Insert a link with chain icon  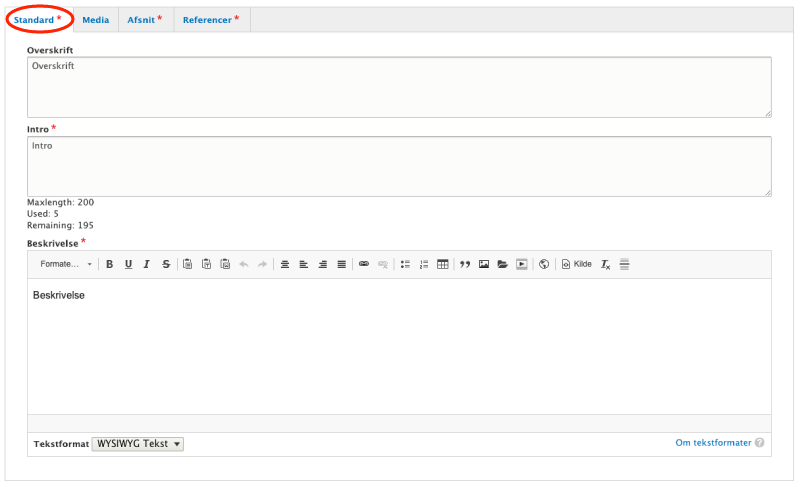point(364,264)
